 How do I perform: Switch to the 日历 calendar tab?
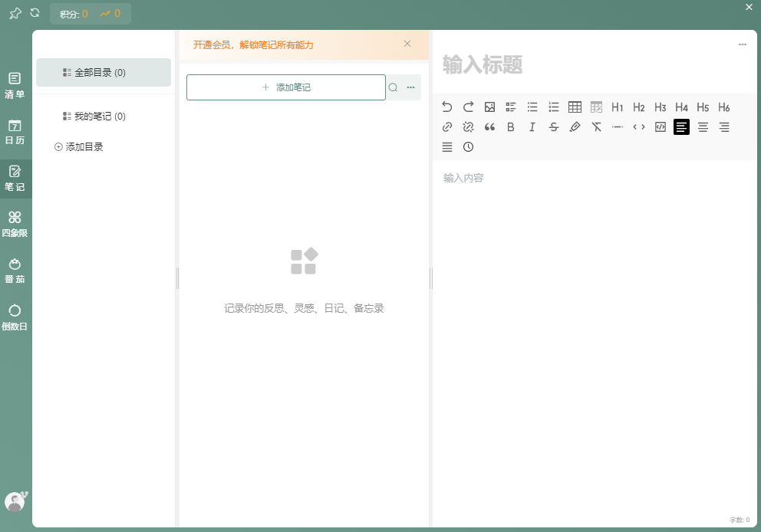click(15, 131)
